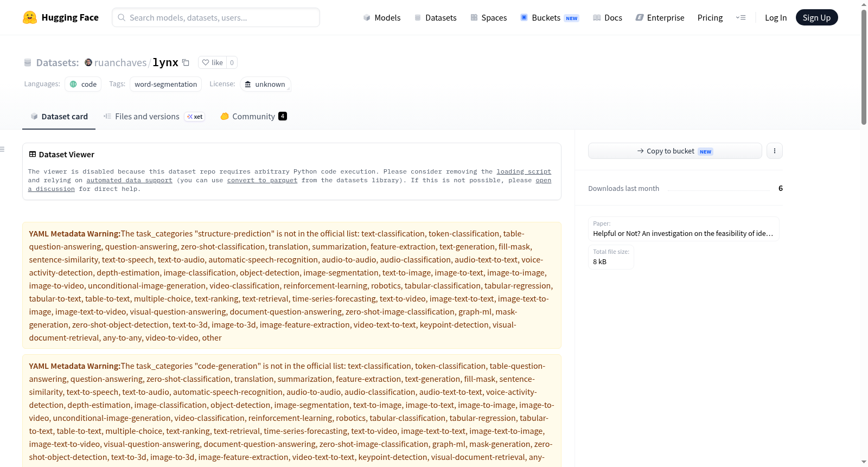Viewport: 868px width, 467px height.
Task: Click the like count of 0
Action: [x=232, y=62]
